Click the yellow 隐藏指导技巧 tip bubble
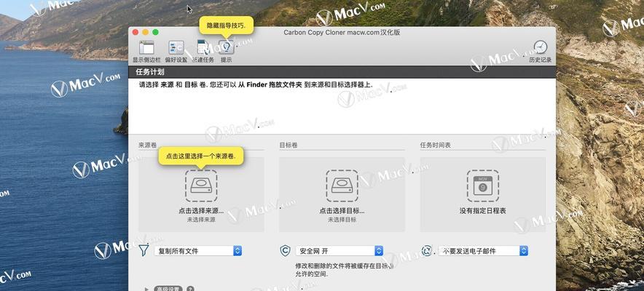Image resolution: width=644 pixels, height=291 pixels. click(x=226, y=25)
